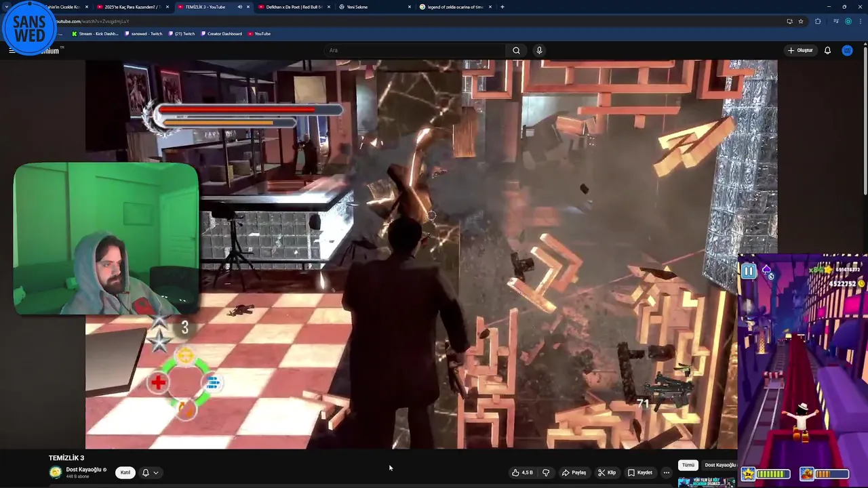Click the recommended video thumbnail below chips
Viewport: 868px width, 488px height.
click(x=706, y=482)
